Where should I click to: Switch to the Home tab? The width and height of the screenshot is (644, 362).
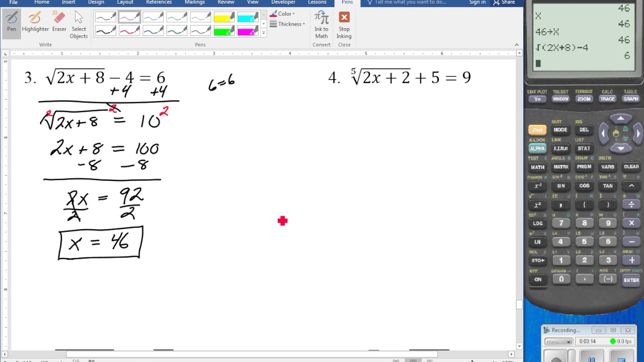tap(42, 3)
